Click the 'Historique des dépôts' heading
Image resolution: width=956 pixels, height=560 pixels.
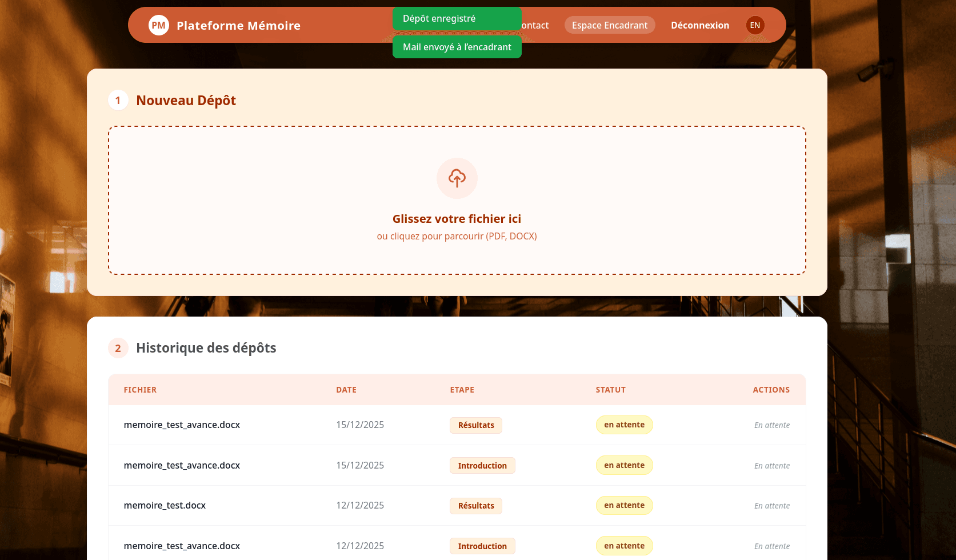(206, 348)
